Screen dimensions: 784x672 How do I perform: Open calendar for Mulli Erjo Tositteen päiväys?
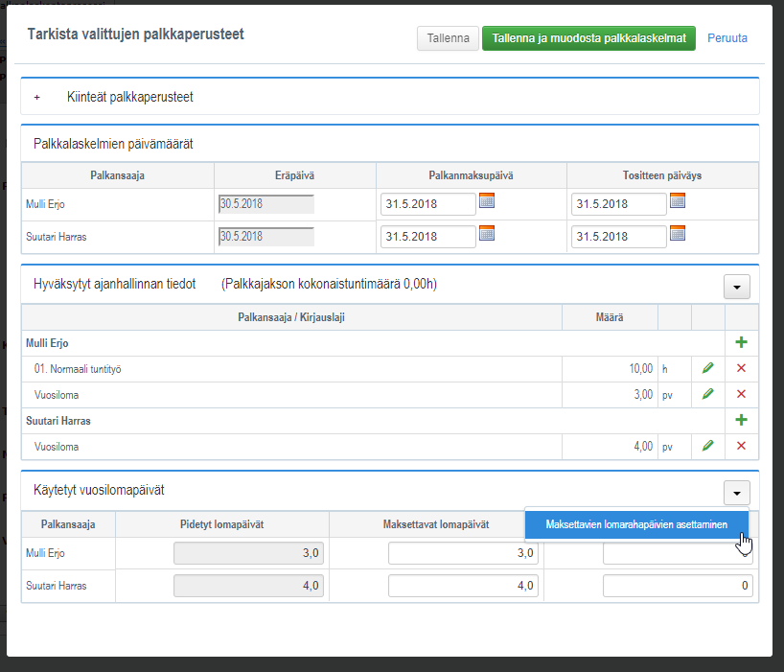678,200
